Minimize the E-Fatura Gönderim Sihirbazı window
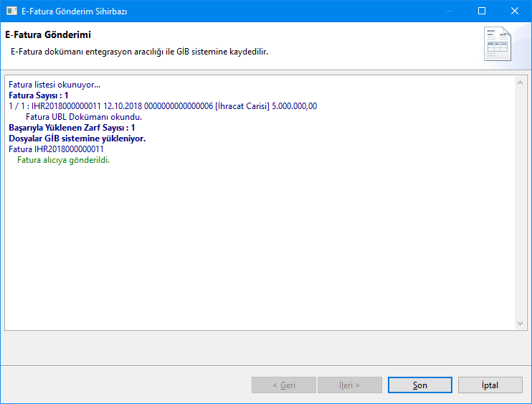The height and width of the screenshot is (404, 532). click(449, 11)
